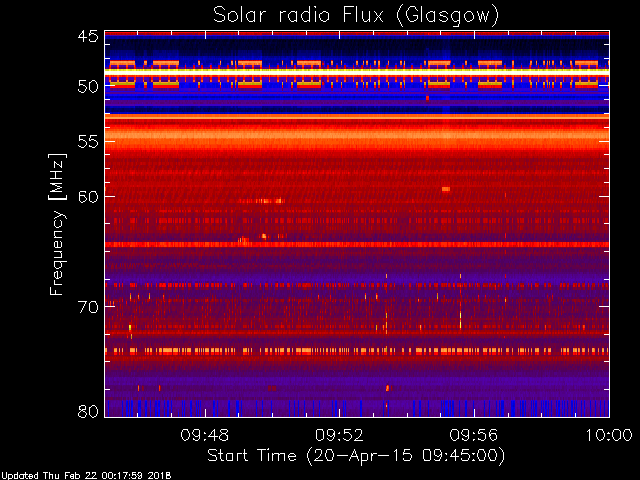Click the 60 frequency tick label
Viewport: 640px width, 480px height.
pos(88,197)
